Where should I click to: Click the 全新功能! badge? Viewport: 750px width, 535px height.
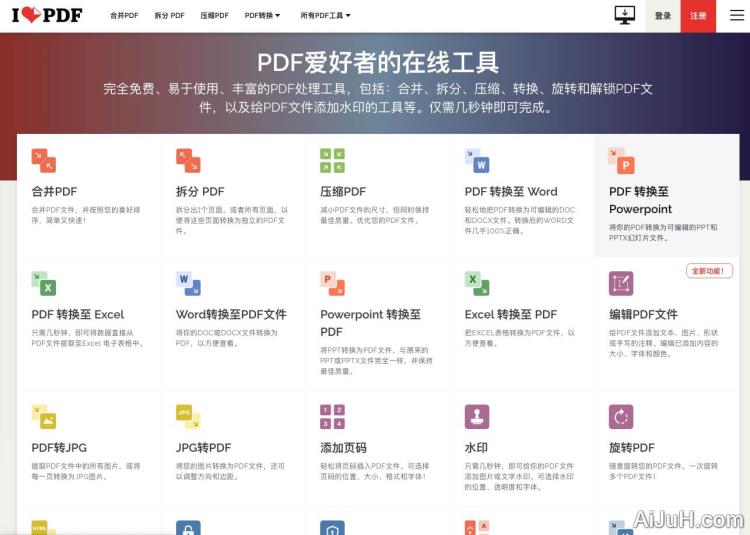coord(709,271)
